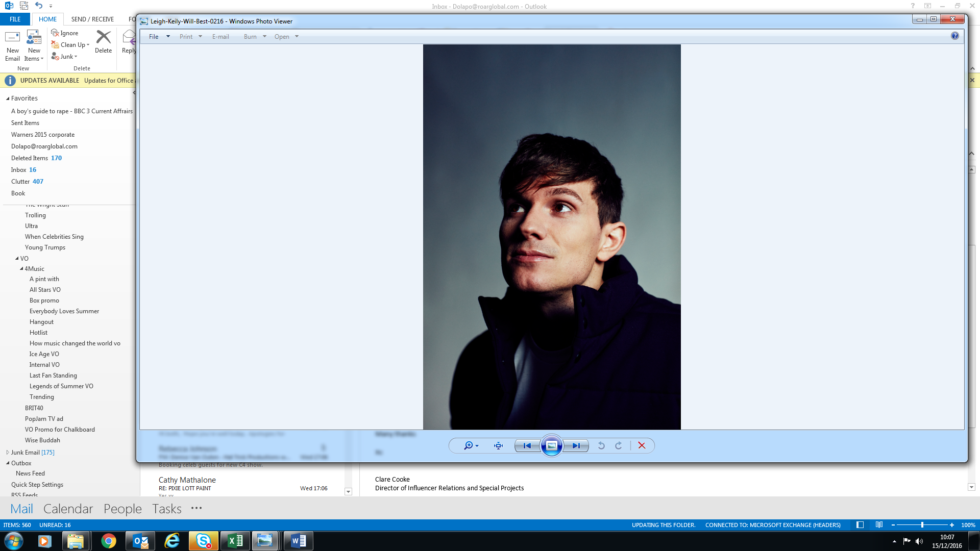Screen dimensions: 980x551
Task: Switch to Reading view icon in status bar
Action: 879,525
